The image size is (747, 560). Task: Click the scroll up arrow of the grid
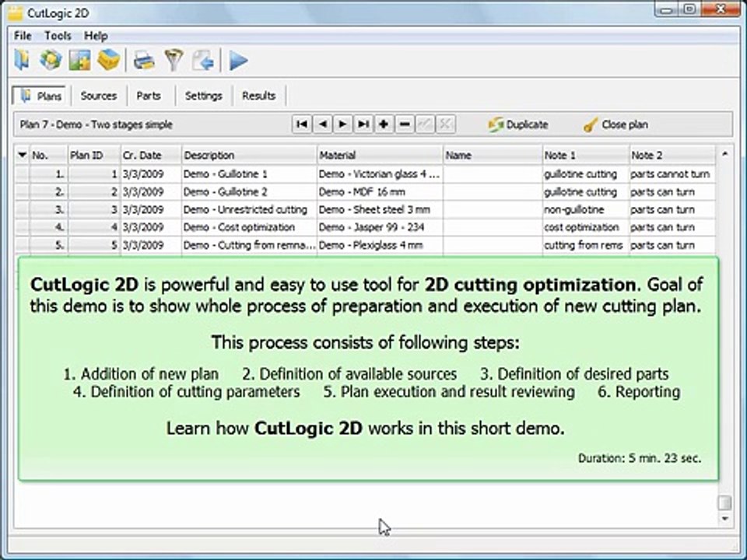click(x=724, y=154)
